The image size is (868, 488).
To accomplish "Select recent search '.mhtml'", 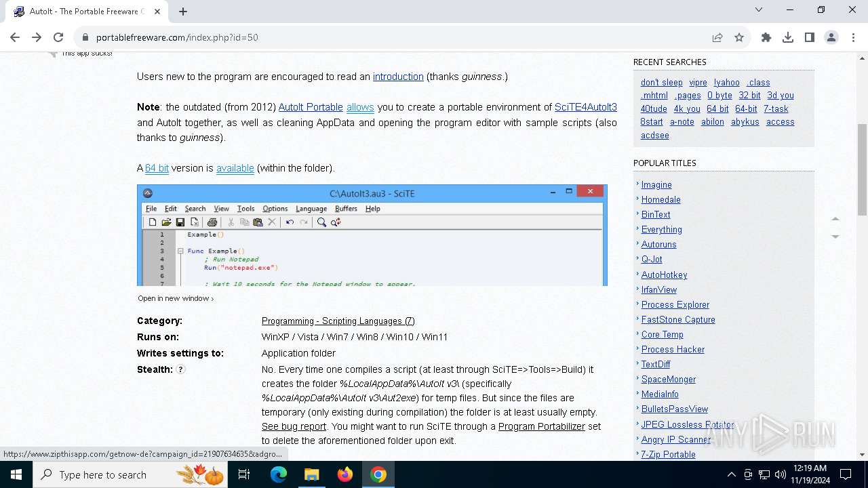I will pyautogui.click(x=654, y=96).
